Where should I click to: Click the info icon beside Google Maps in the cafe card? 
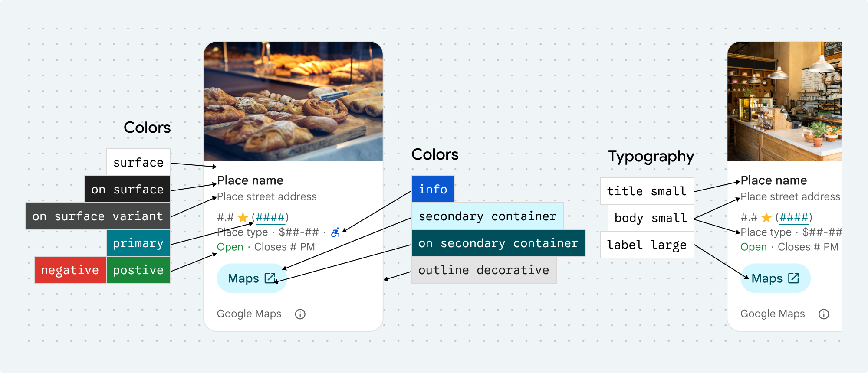coord(823,314)
